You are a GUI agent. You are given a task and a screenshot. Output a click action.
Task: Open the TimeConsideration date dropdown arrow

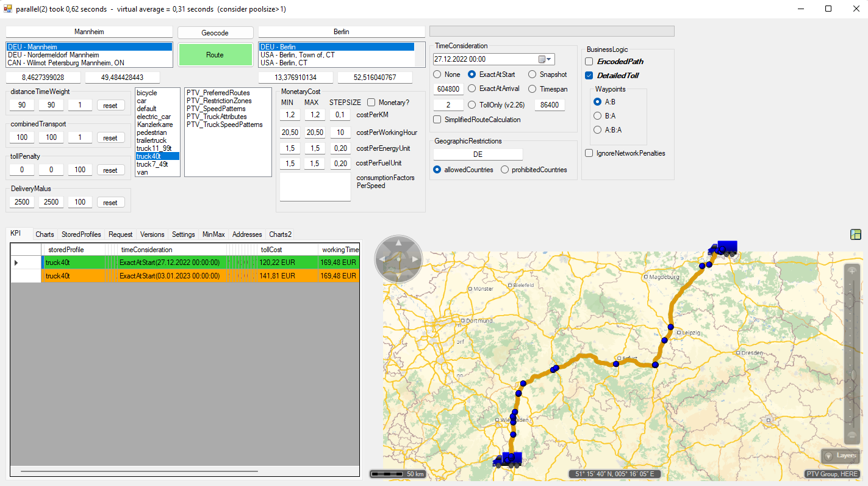coord(550,59)
